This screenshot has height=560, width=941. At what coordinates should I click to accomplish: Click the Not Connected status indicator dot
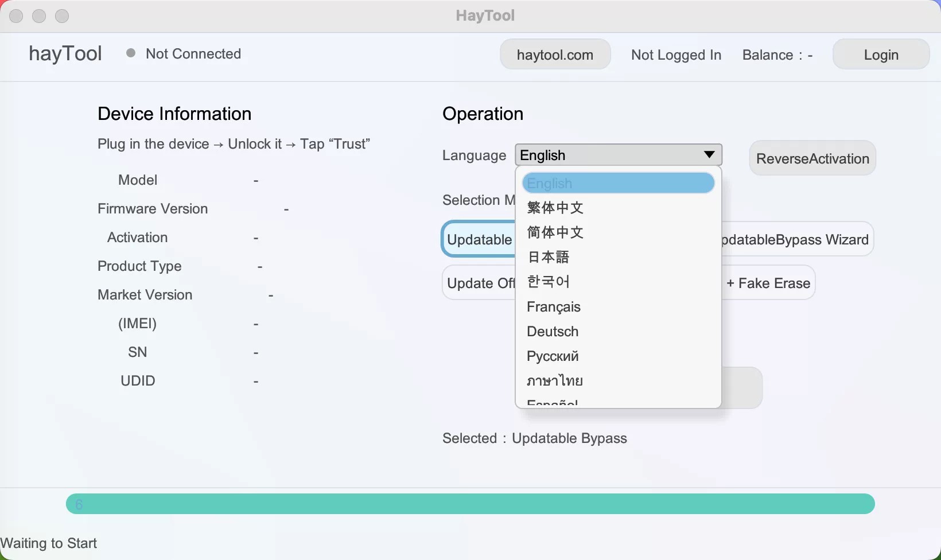[x=131, y=53]
